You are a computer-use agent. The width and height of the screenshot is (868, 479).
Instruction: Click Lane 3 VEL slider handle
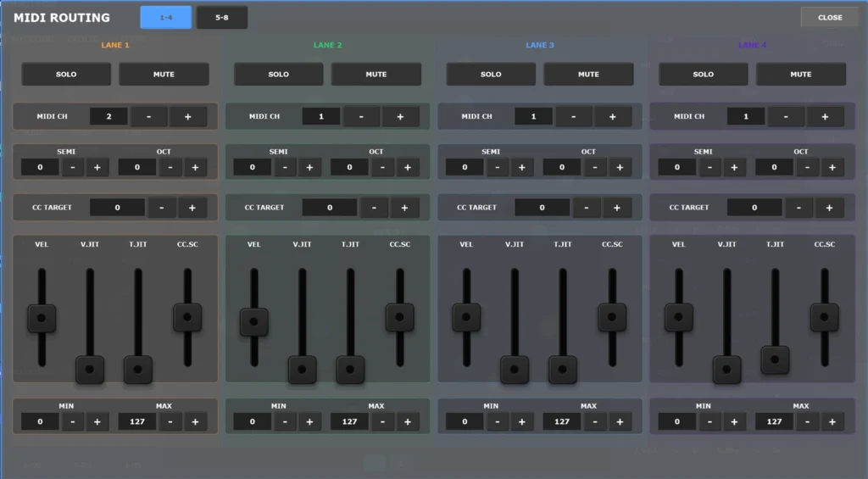(x=466, y=317)
